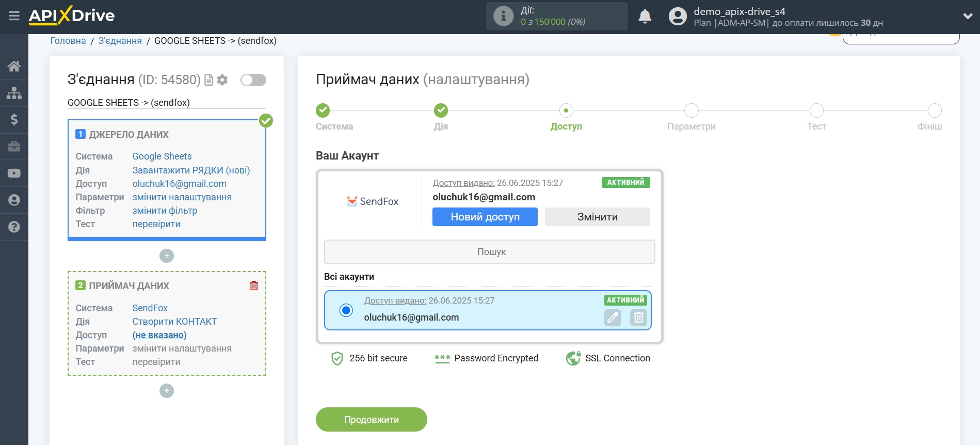The height and width of the screenshot is (445, 980).
Task: Open the help question-mark sidebar icon
Action: pyautogui.click(x=14, y=227)
